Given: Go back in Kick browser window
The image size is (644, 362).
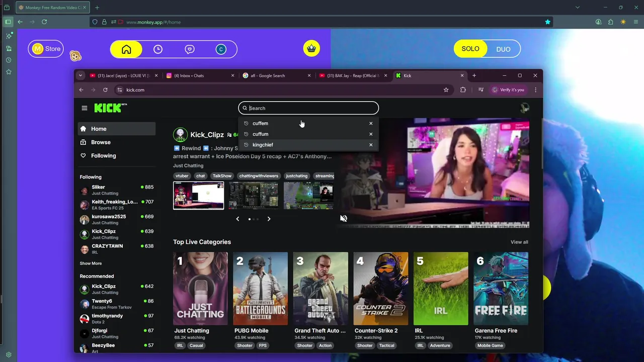Looking at the screenshot, I should pos(81,90).
